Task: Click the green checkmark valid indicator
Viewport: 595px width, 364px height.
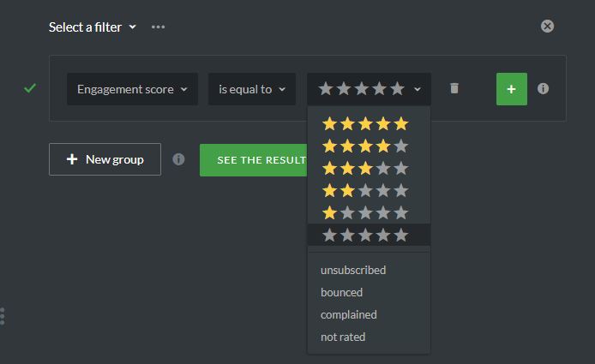Action: [30, 87]
